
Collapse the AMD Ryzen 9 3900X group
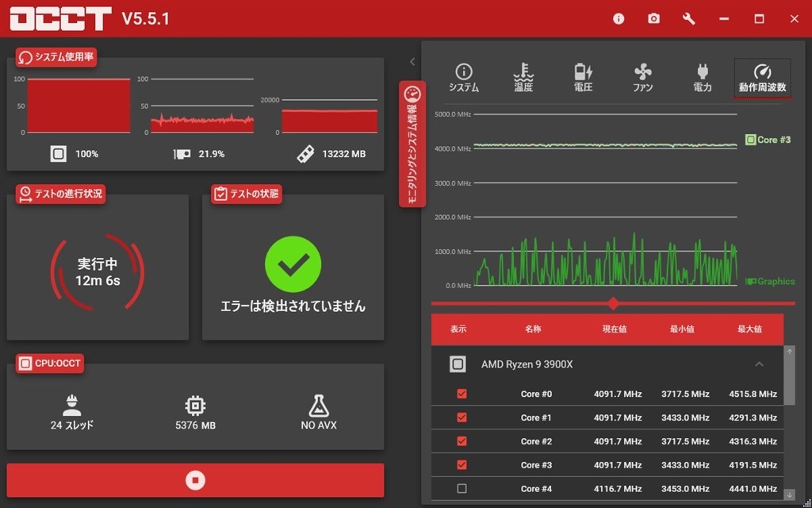[x=759, y=364]
